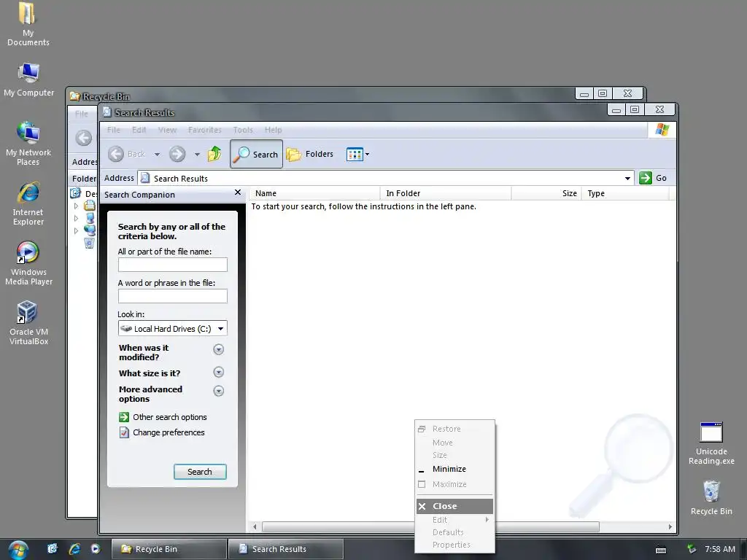747x560 pixels.
Task: Click the Recycle Bin title bar icon
Action: pos(75,96)
